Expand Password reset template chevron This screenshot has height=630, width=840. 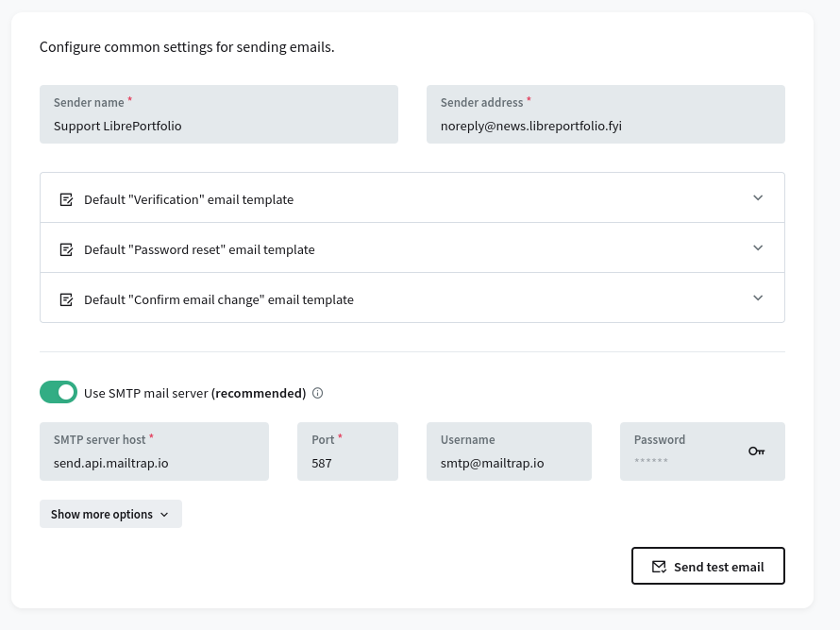pos(758,248)
